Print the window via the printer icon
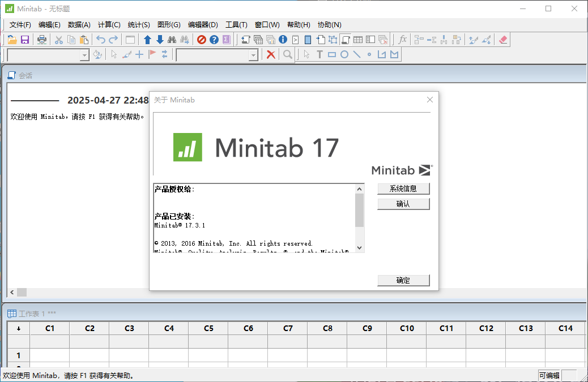This screenshot has height=382, width=588. pyautogui.click(x=42, y=40)
